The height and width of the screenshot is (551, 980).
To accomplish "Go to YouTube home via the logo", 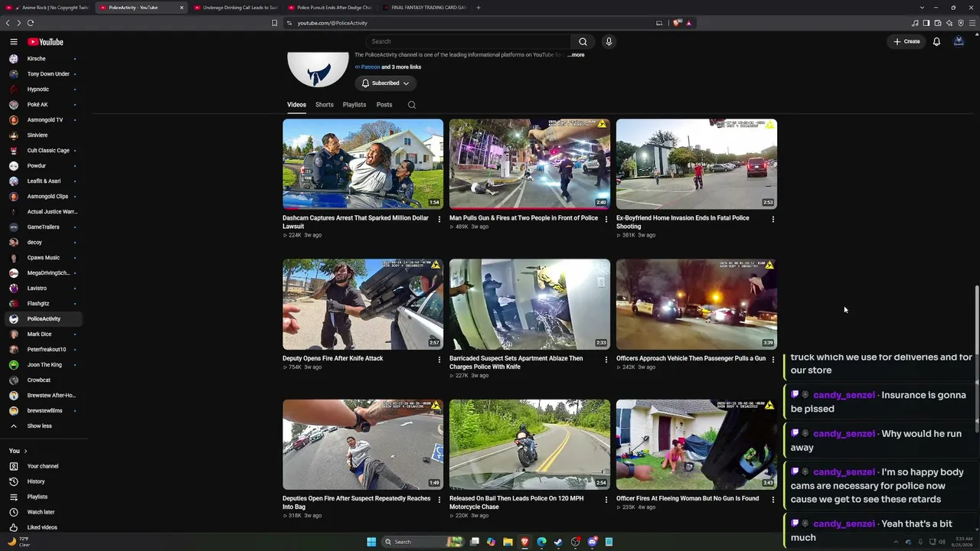I will [45, 41].
